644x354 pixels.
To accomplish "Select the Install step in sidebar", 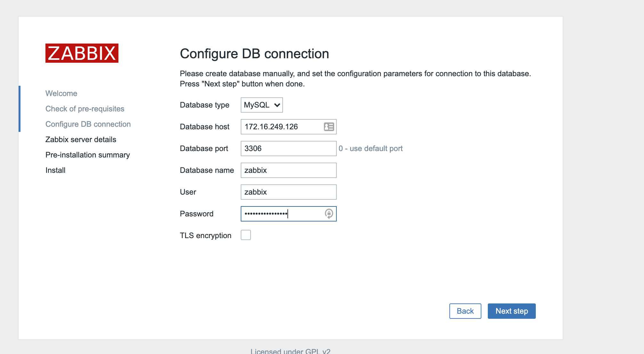I will [55, 170].
